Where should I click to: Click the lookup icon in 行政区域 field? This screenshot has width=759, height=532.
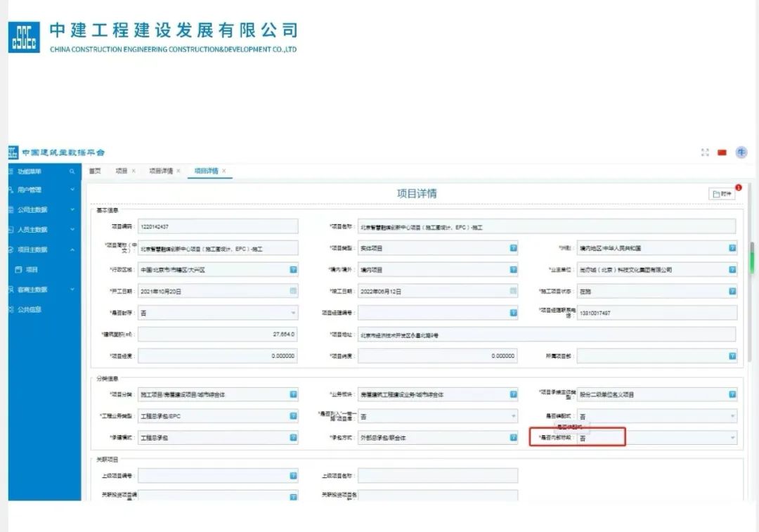(x=293, y=270)
